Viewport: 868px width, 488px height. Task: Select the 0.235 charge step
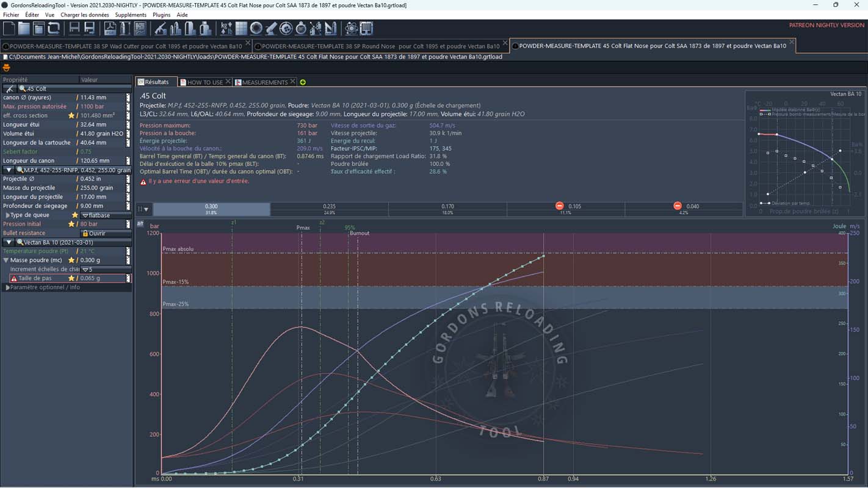(330, 209)
